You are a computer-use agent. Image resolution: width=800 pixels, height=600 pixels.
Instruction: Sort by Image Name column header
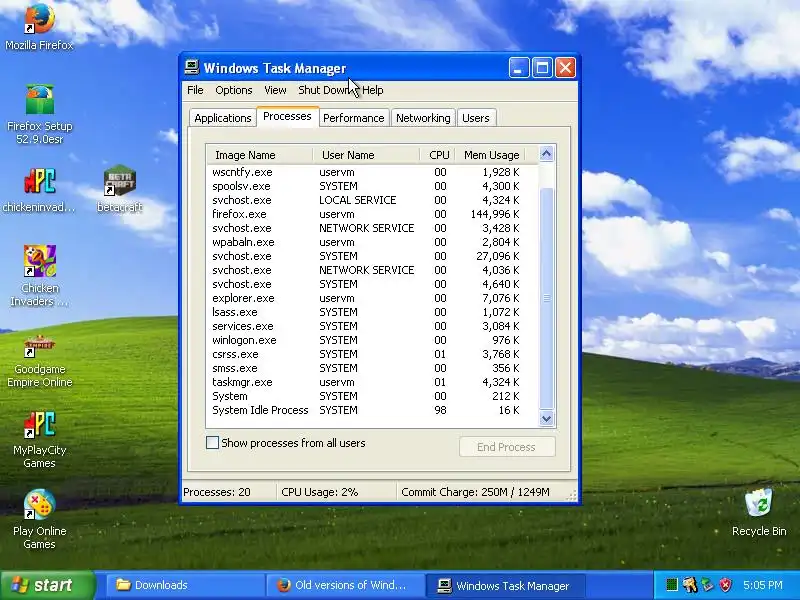tap(260, 155)
